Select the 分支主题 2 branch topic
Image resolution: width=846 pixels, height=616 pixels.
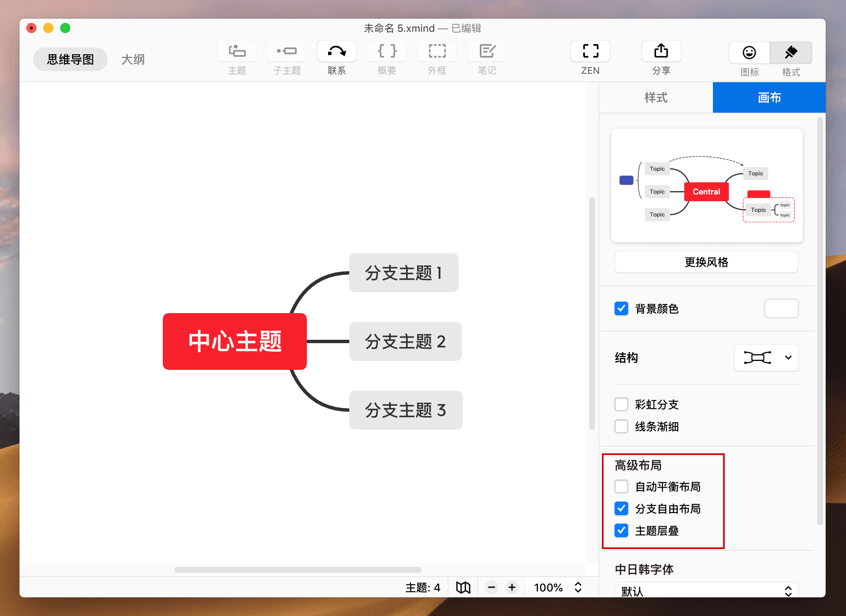(405, 341)
